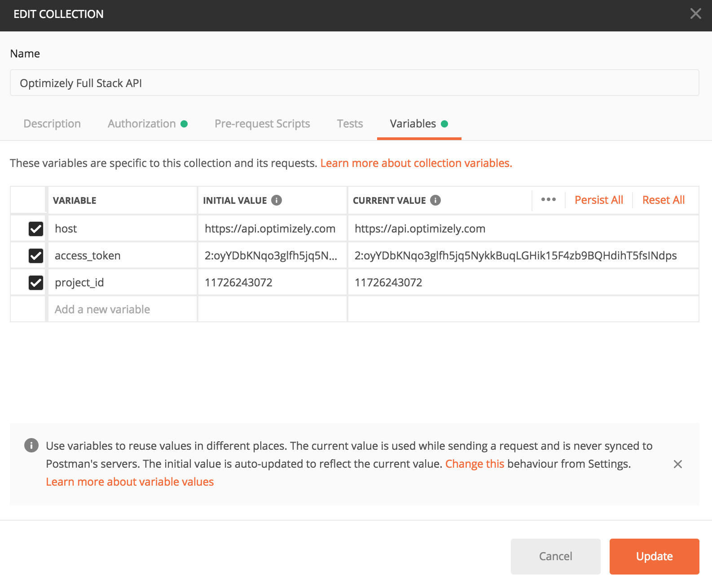The width and height of the screenshot is (712, 588).
Task: Click the Current Value info icon
Action: pos(435,200)
